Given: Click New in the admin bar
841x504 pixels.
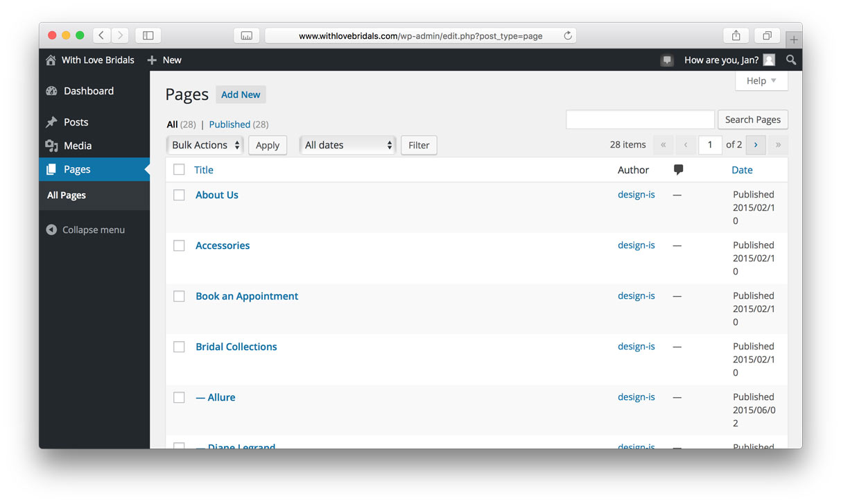Looking at the screenshot, I should (164, 60).
